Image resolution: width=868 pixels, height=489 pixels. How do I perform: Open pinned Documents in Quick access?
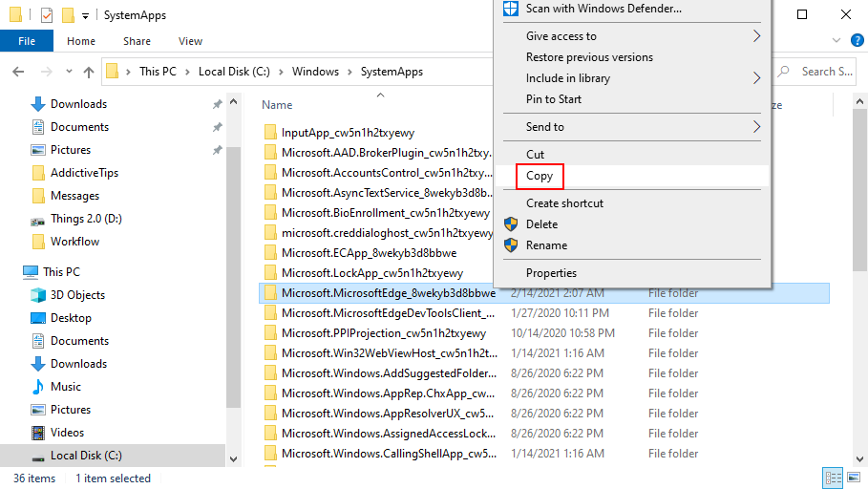pos(79,127)
